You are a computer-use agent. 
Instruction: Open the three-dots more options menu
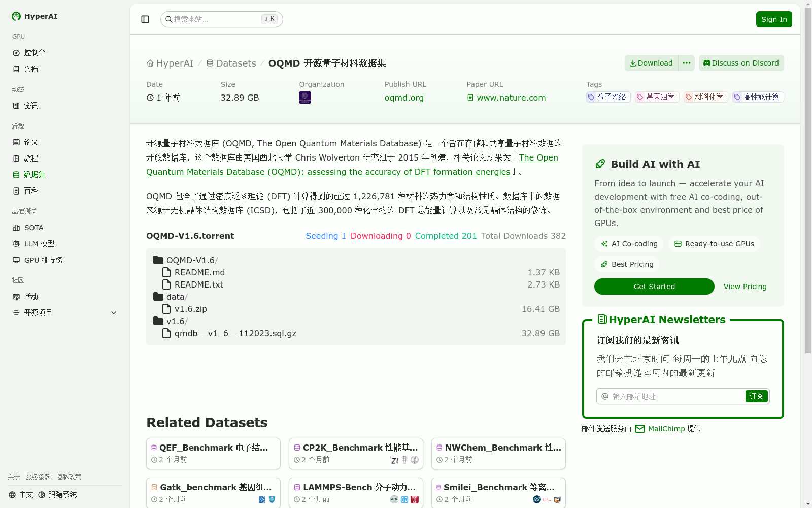point(687,63)
